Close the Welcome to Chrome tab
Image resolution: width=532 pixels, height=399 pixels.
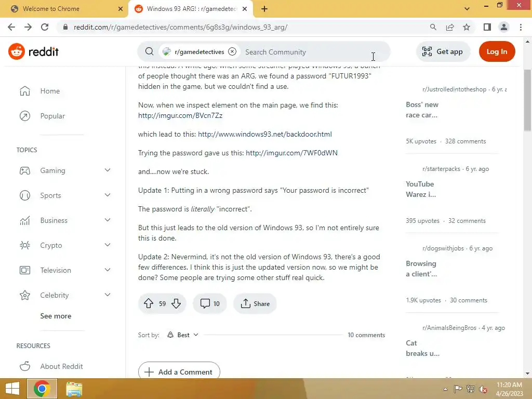[x=120, y=9]
